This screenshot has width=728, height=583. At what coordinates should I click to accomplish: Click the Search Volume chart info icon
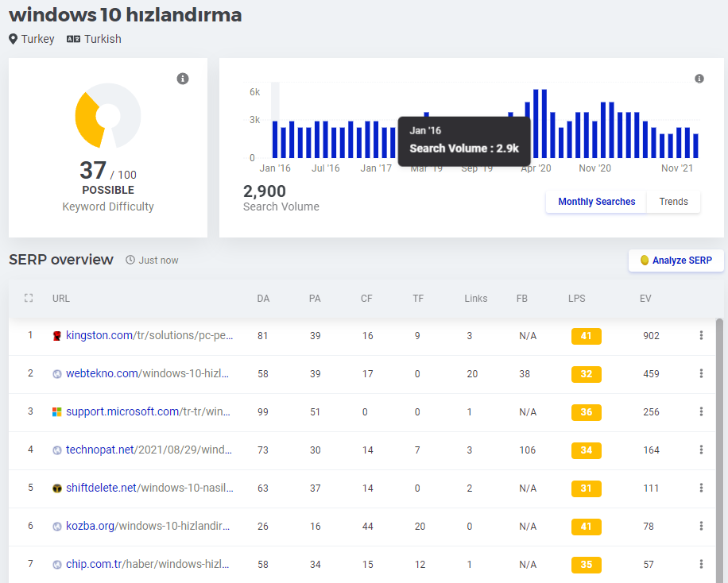point(699,79)
